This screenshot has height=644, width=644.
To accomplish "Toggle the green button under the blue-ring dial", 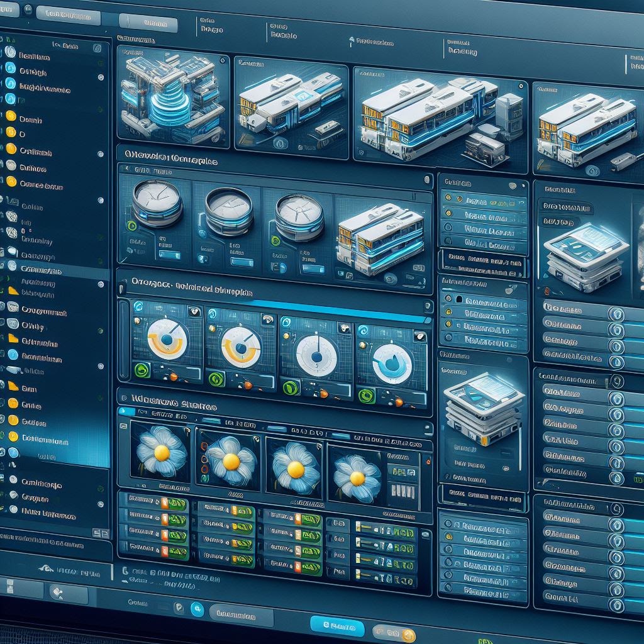I will (x=365, y=396).
